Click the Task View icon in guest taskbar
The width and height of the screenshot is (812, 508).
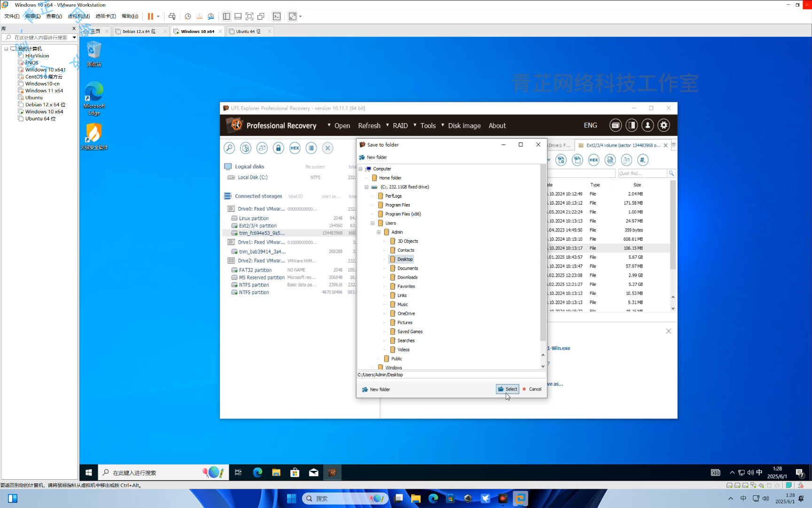tap(238, 472)
